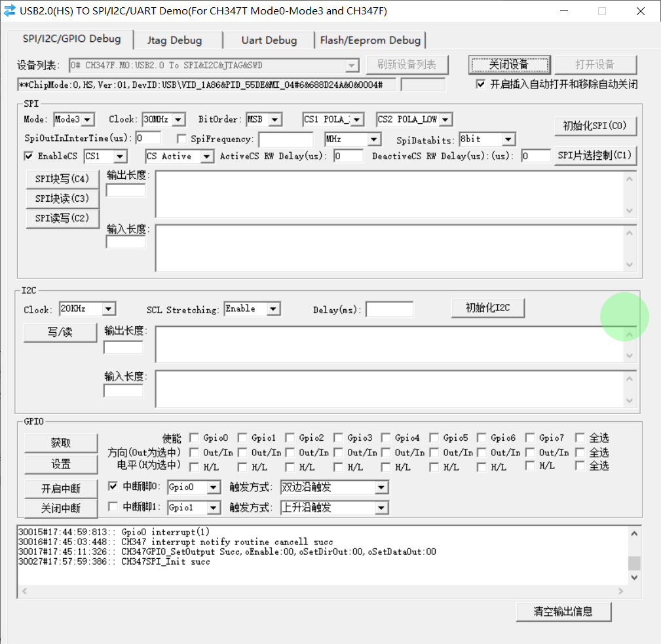Click SPI片选控制(C1) button

595,155
